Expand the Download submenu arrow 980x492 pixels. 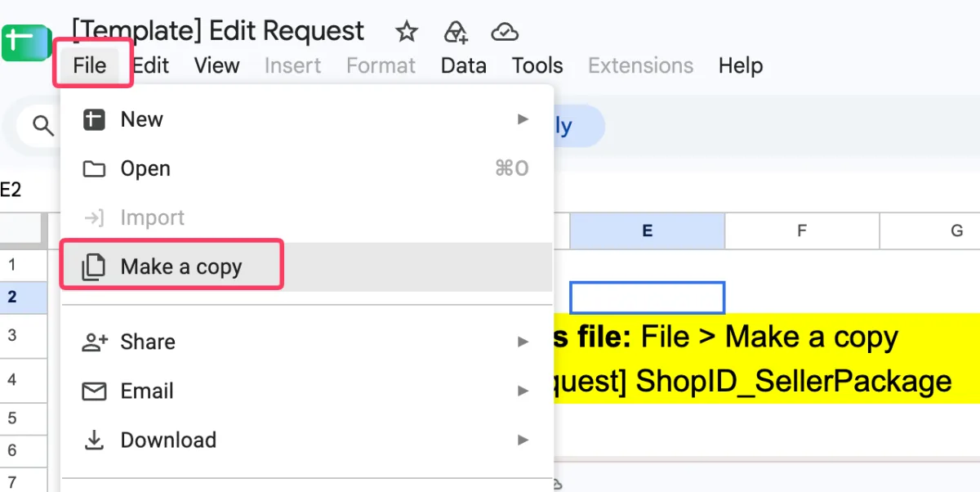[x=523, y=441]
